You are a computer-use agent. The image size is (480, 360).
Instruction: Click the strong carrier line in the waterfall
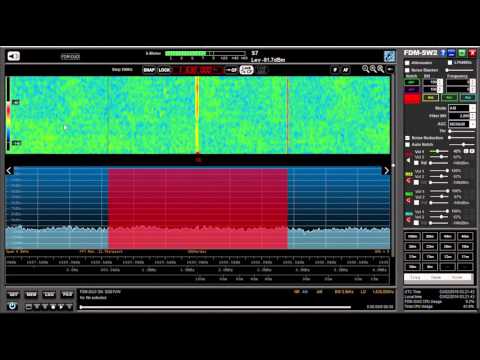[197, 115]
